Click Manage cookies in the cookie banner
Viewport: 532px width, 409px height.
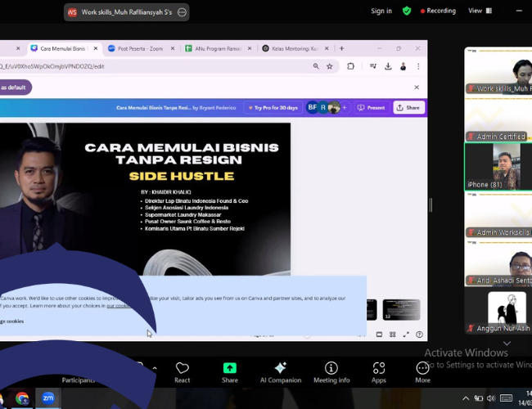pos(12,321)
